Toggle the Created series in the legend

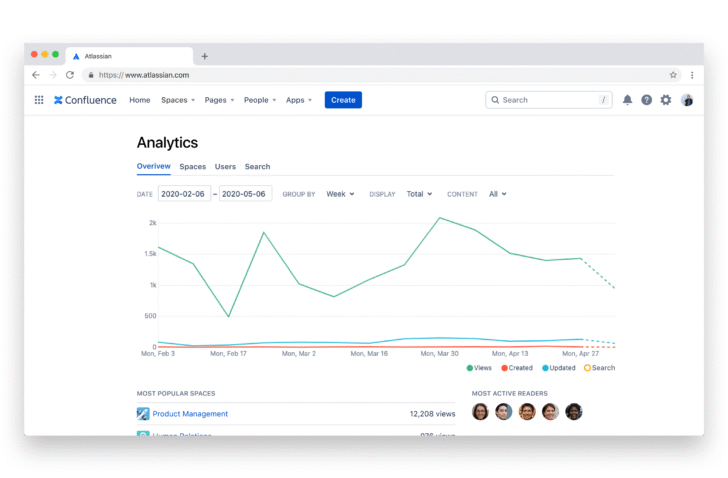pyautogui.click(x=517, y=368)
